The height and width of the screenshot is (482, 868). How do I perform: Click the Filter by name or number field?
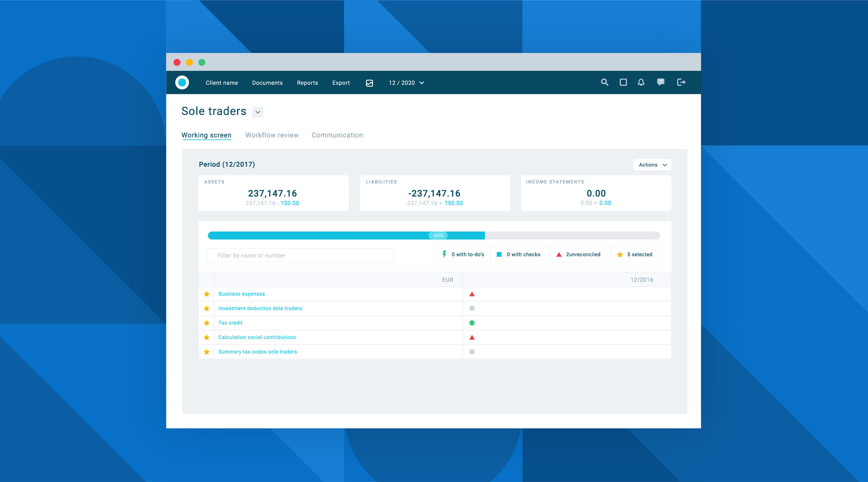(301, 255)
